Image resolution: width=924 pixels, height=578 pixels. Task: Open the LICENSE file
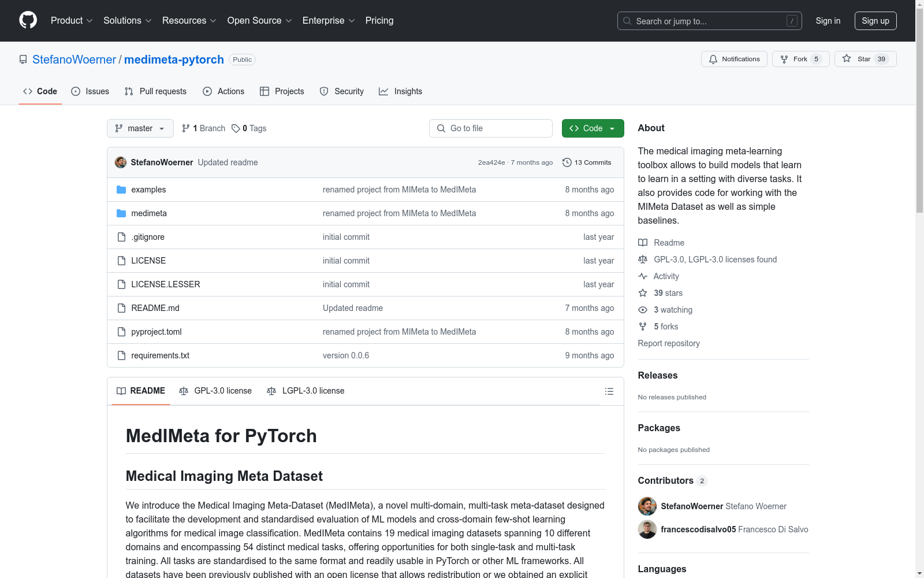[x=148, y=261]
